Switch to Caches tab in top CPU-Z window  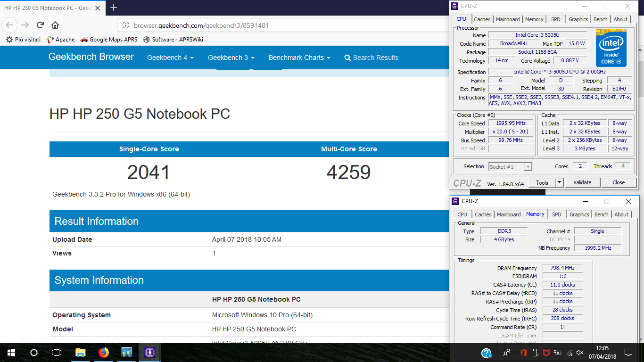coord(482,19)
